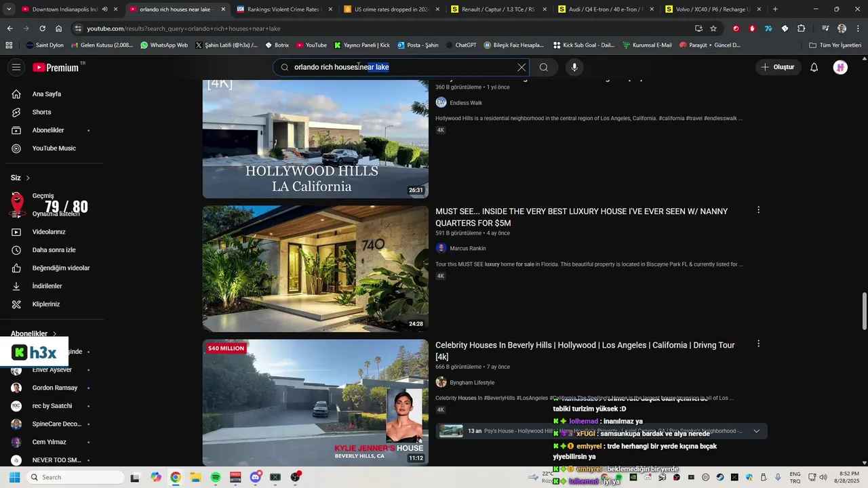Expand the Psy's House chapter dropdown
The height and width of the screenshot is (488, 868).
(757, 431)
